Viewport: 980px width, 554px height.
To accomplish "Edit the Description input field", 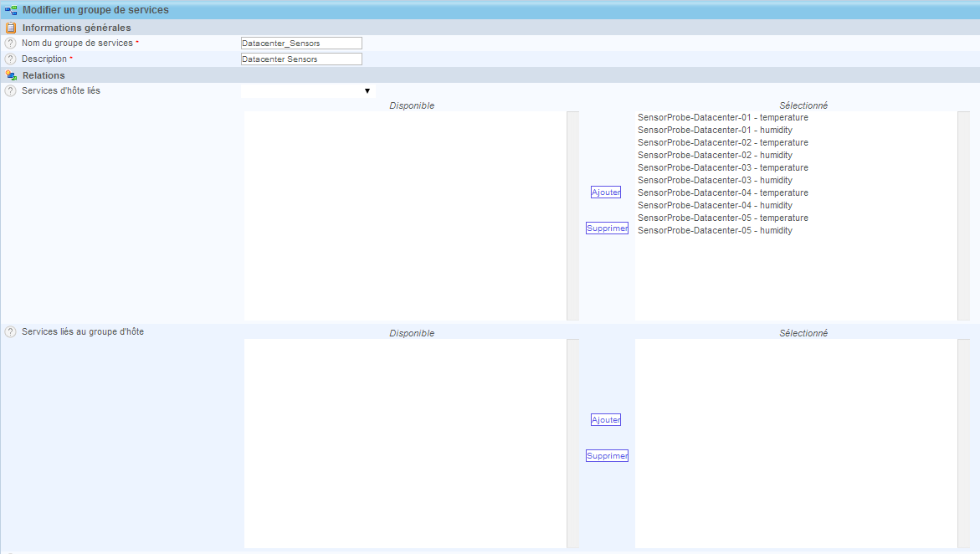I will click(301, 59).
